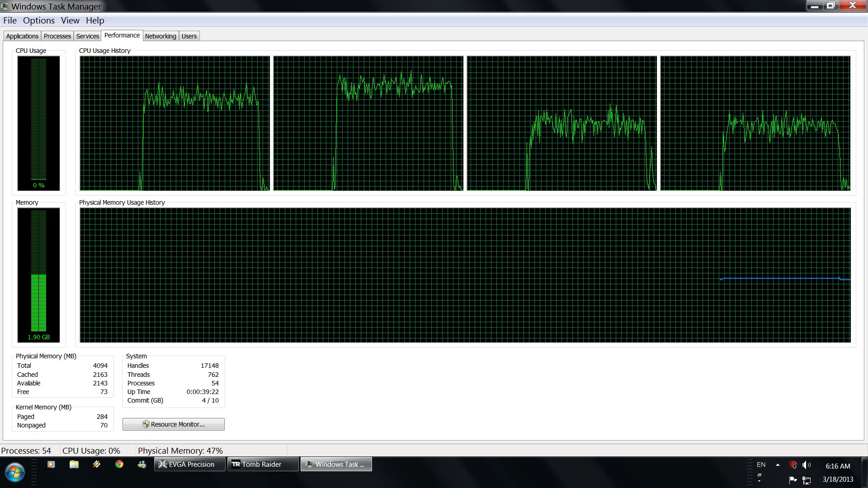The width and height of the screenshot is (868, 488).
Task: Click the network connection tray icon
Action: (x=807, y=480)
